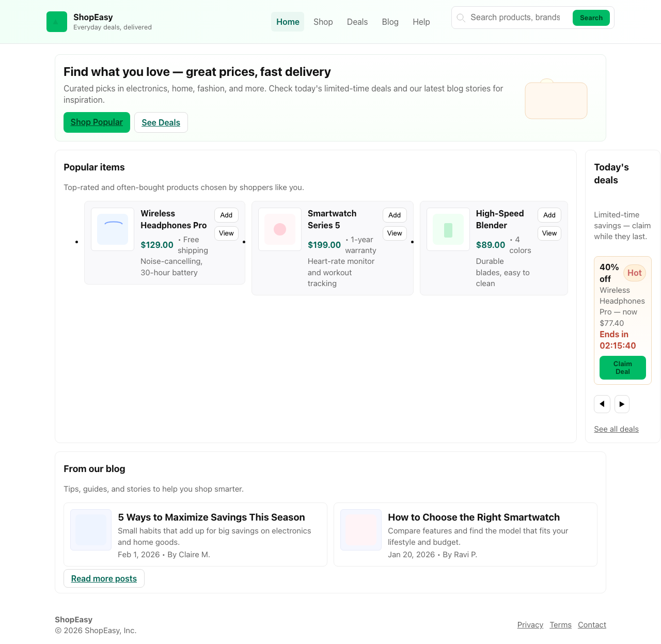Open the Help page

tap(421, 22)
